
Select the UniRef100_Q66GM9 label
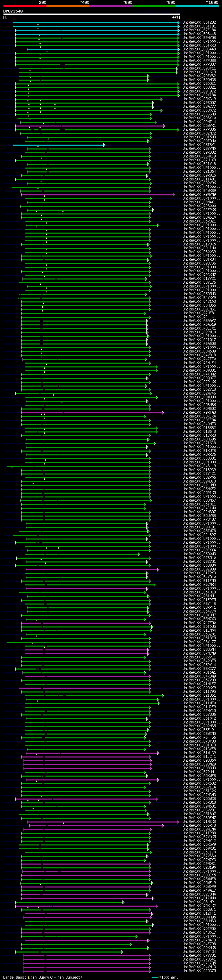tap(199, 114)
